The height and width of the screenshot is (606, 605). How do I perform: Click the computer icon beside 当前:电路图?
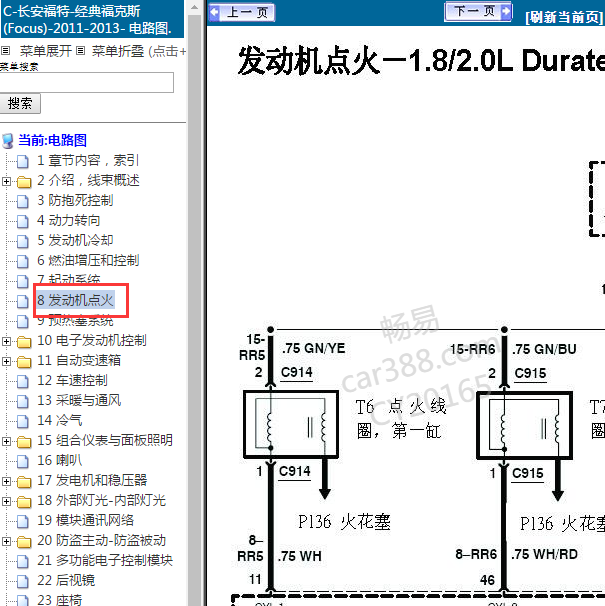[8, 141]
